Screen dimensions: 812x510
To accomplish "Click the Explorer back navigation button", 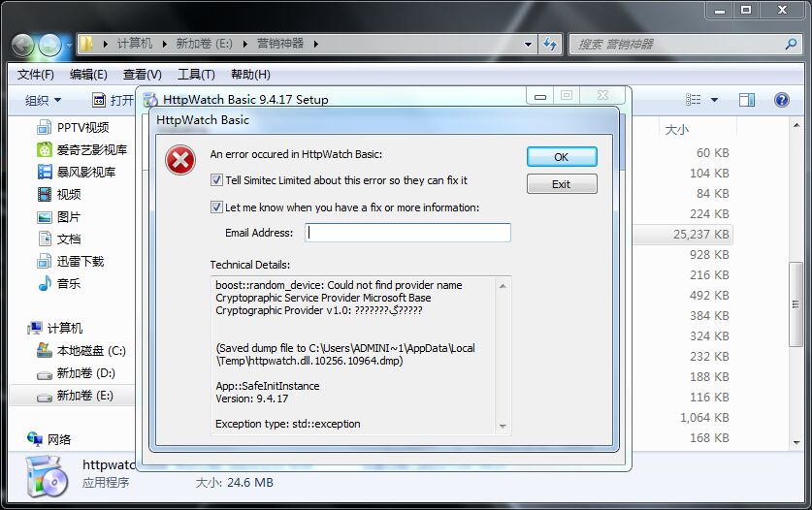I will (22, 44).
